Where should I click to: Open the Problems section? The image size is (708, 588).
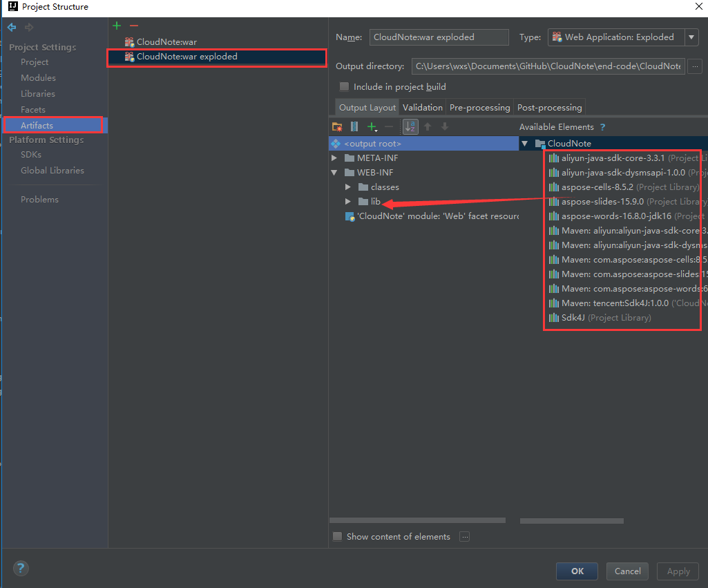39,200
